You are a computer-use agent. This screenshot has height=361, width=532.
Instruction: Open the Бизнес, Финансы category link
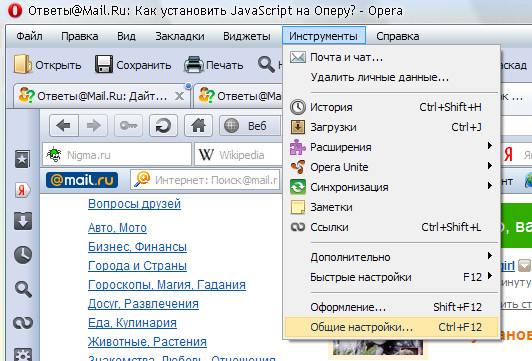click(x=137, y=247)
